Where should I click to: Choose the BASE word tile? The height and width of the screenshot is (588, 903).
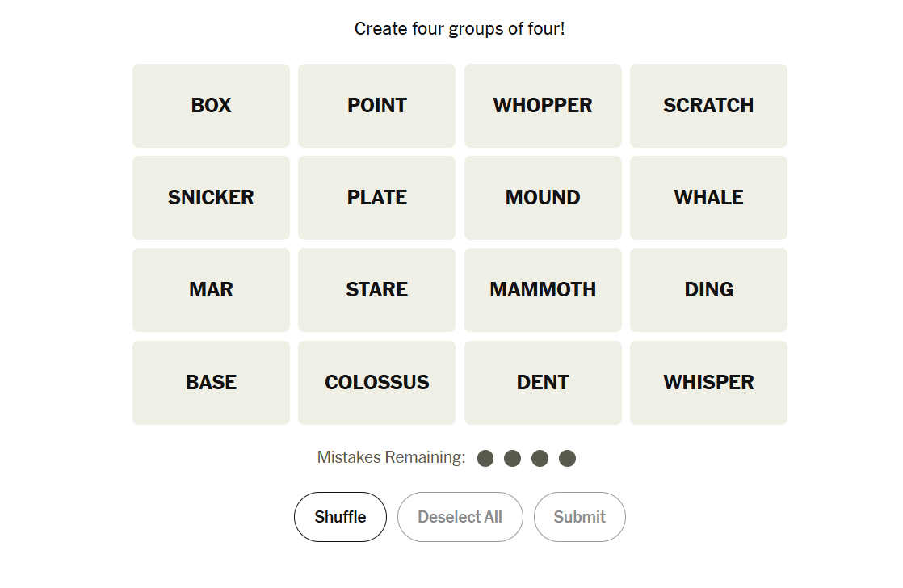pyautogui.click(x=211, y=383)
